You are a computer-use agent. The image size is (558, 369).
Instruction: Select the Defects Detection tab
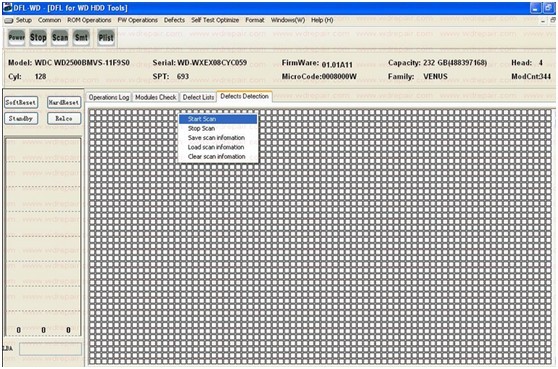click(x=244, y=96)
